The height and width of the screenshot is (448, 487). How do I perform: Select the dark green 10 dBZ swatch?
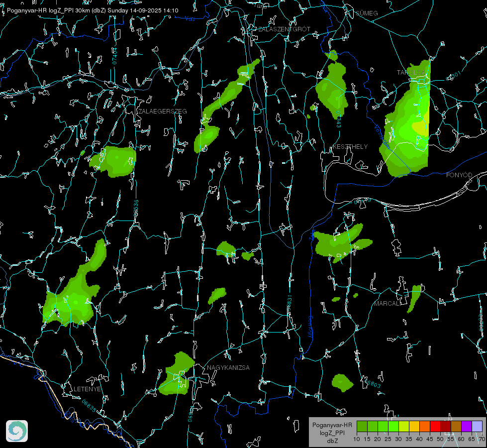pos(362,426)
